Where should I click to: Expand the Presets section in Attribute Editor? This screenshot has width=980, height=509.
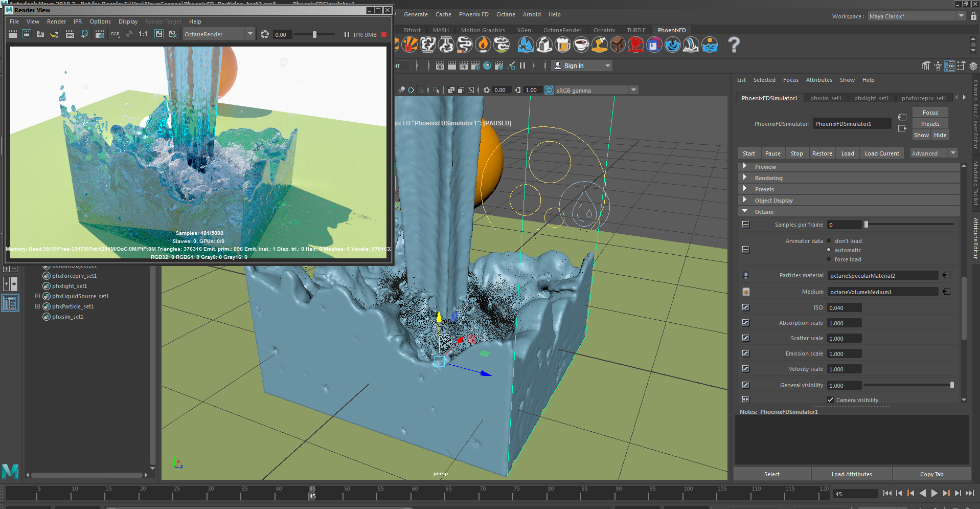(x=745, y=189)
